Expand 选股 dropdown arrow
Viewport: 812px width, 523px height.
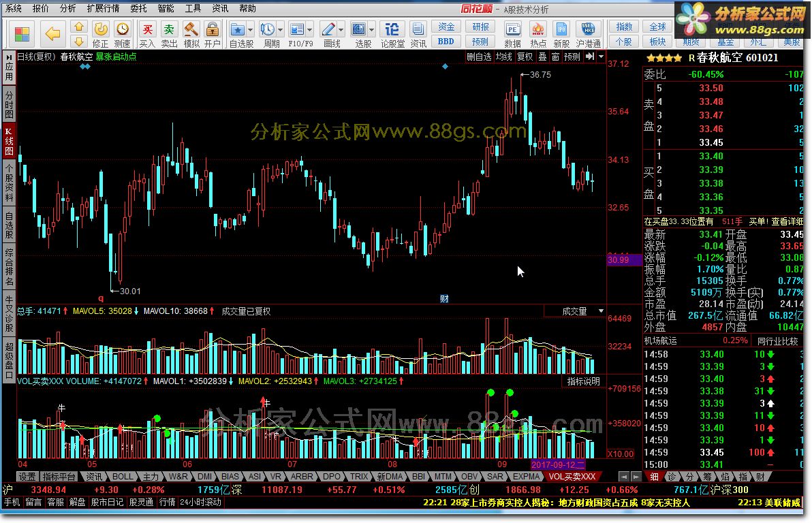point(372,29)
